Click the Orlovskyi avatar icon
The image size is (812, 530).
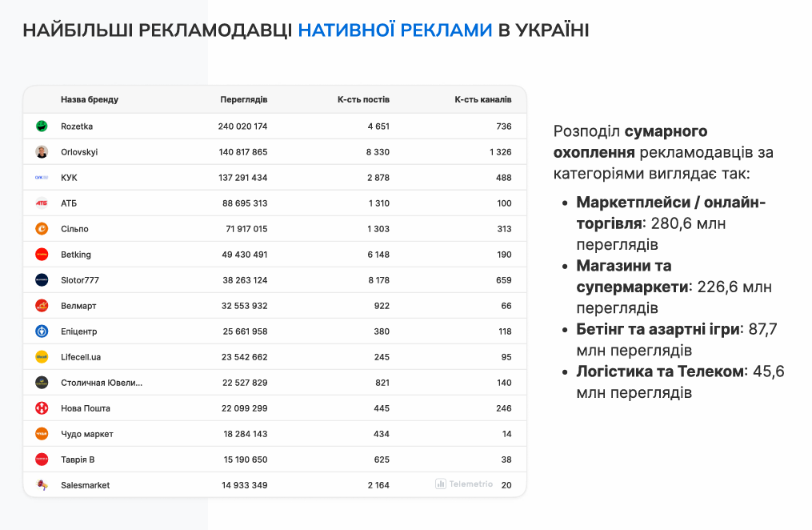pyautogui.click(x=44, y=151)
